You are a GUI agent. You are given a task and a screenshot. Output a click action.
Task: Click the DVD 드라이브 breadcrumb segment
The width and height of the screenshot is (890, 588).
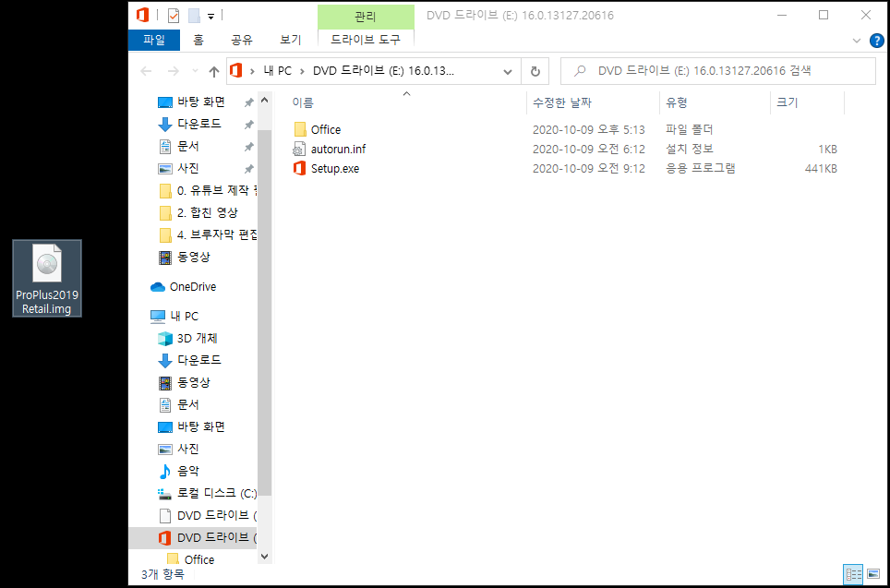pyautogui.click(x=384, y=71)
